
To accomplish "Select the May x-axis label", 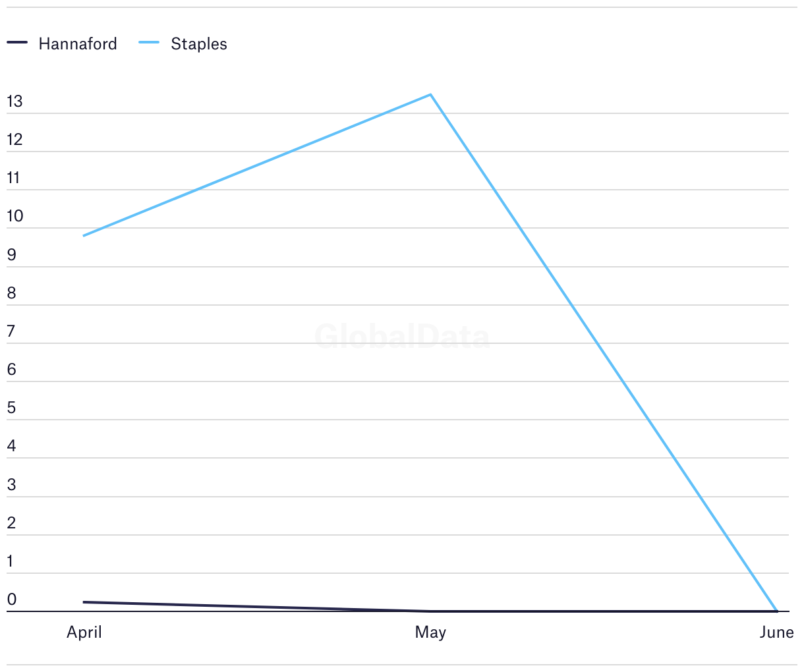I will tap(431, 632).
